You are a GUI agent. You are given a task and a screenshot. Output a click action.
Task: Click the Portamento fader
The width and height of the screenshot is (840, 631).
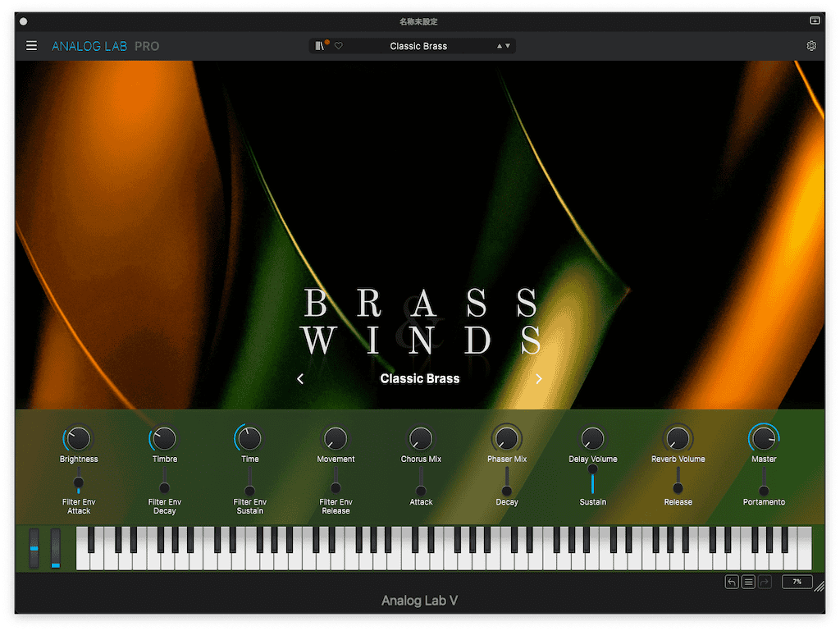(764, 481)
